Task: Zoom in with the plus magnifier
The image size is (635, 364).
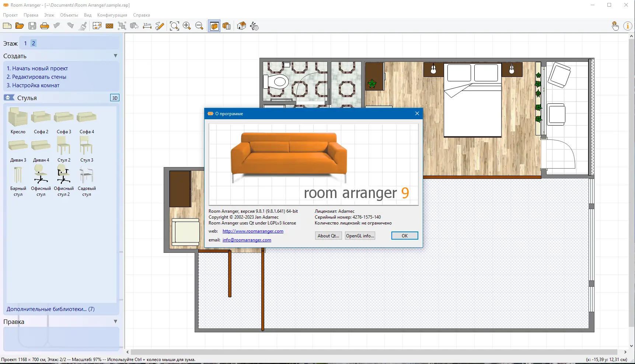Action: (x=187, y=26)
